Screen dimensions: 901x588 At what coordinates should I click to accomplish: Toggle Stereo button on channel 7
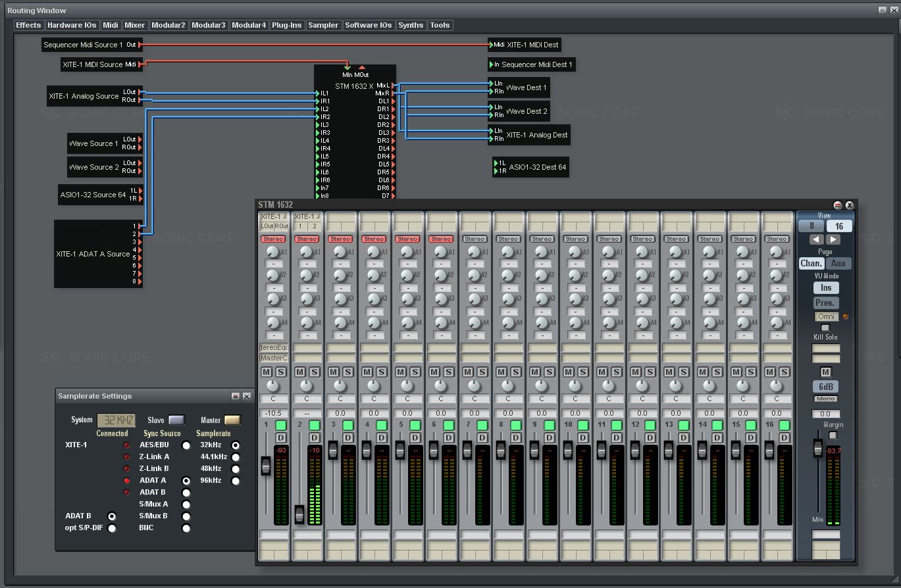(x=475, y=239)
